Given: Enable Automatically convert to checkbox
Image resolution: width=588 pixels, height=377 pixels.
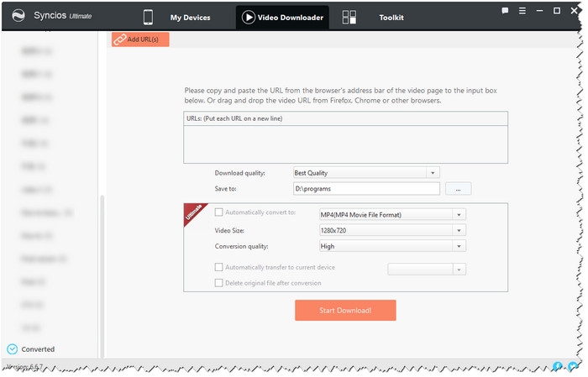Looking at the screenshot, I should (x=218, y=212).
